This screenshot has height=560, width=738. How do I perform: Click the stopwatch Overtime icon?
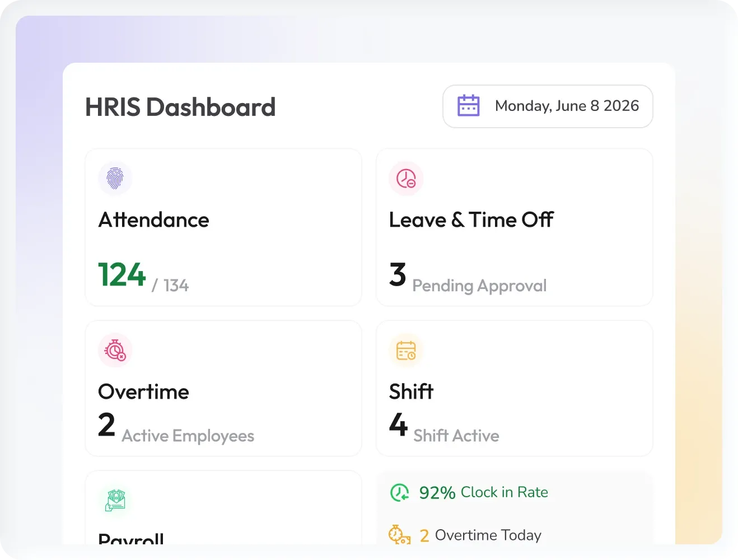pos(115,351)
